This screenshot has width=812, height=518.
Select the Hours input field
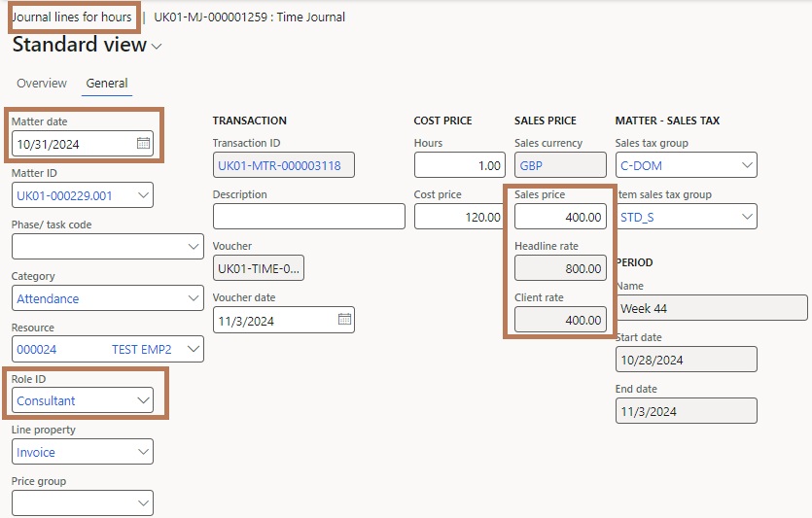point(459,165)
